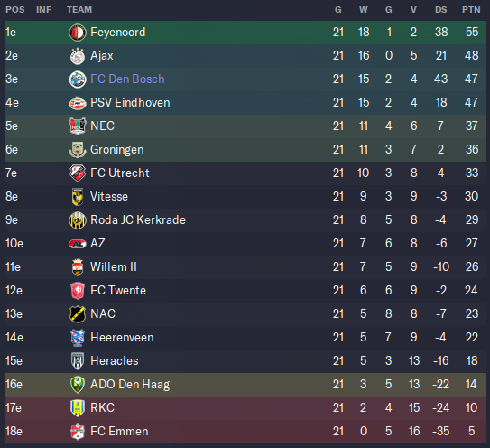The image size is (490, 448).
Task: Click the NEC club badge
Action: [78, 126]
